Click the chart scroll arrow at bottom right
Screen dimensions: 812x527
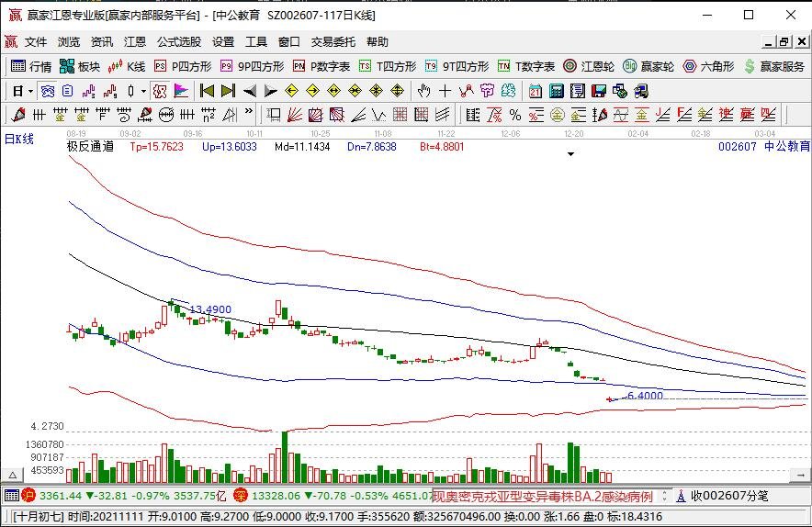point(799,475)
